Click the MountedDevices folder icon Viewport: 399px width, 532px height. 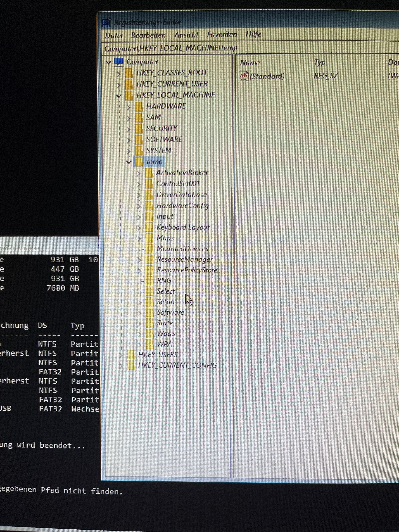tap(150, 249)
